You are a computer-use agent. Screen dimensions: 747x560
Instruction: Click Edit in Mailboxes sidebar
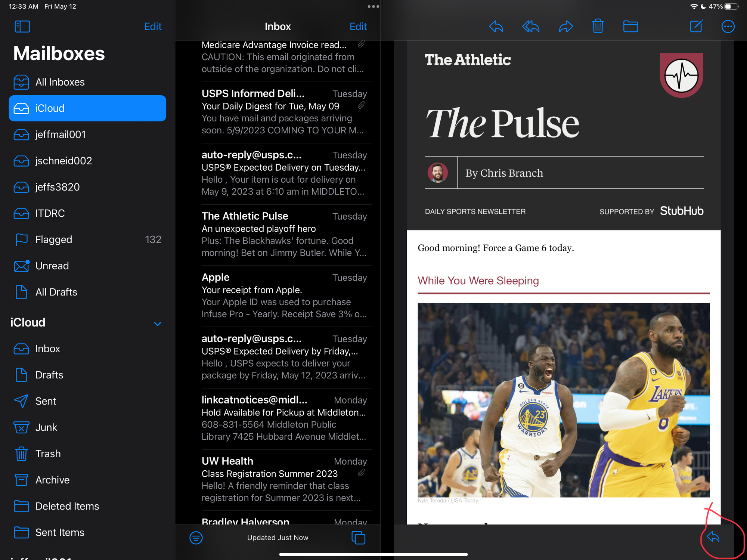click(153, 27)
